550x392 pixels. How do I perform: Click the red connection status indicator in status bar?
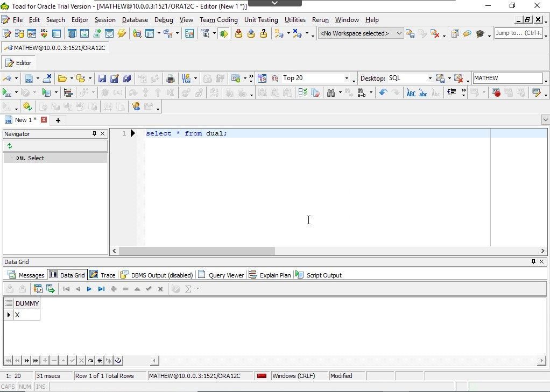click(262, 376)
